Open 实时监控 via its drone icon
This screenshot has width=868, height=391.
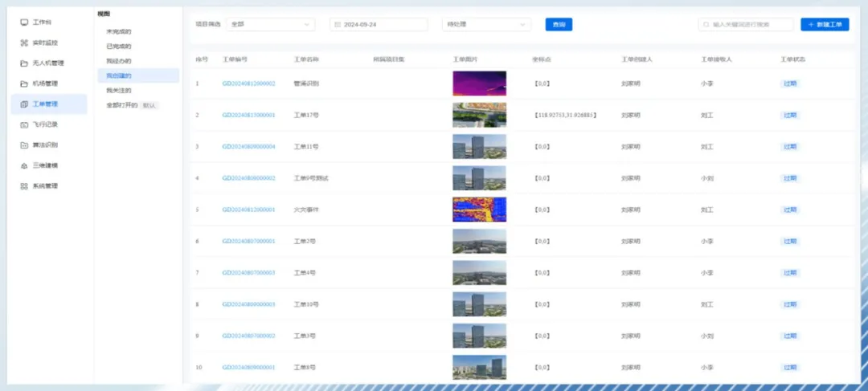point(24,43)
